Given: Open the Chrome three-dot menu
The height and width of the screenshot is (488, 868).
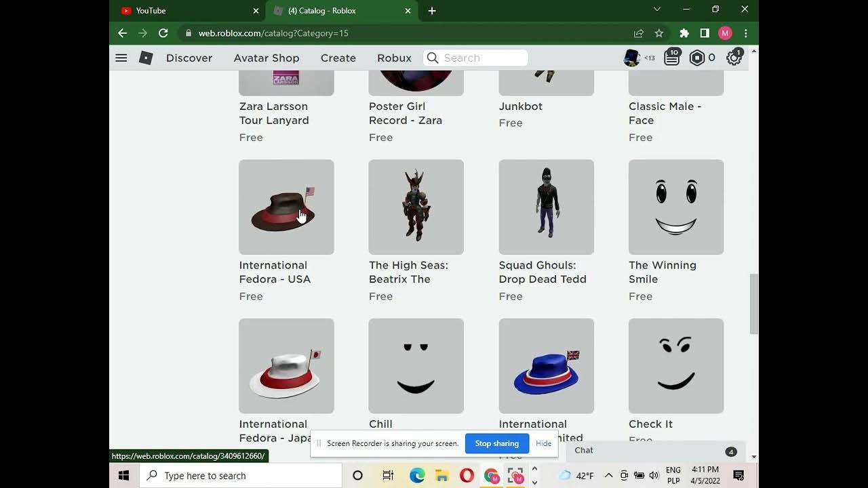Looking at the screenshot, I should (x=746, y=33).
